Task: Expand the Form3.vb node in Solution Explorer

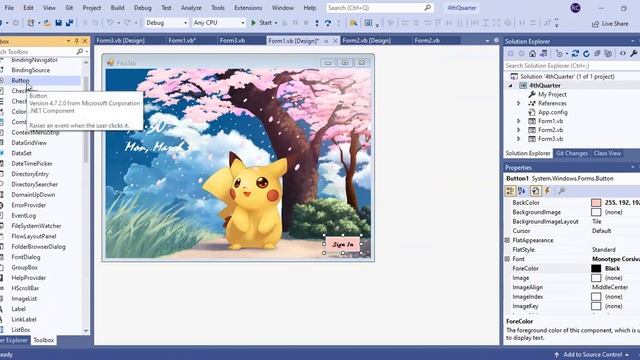Action: (x=519, y=139)
